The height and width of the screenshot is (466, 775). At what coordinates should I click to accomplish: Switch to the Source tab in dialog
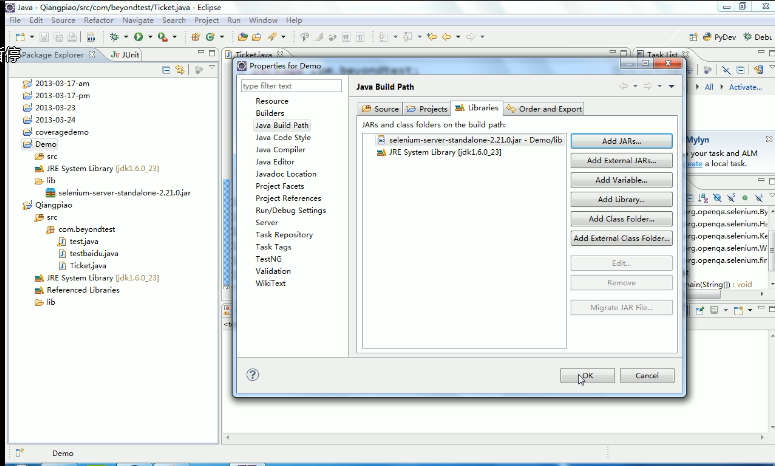point(380,109)
